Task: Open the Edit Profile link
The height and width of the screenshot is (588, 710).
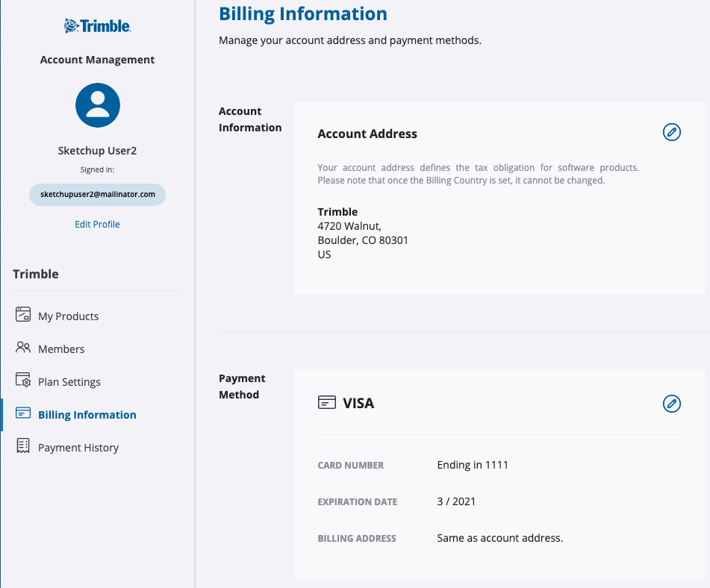Action: (97, 224)
